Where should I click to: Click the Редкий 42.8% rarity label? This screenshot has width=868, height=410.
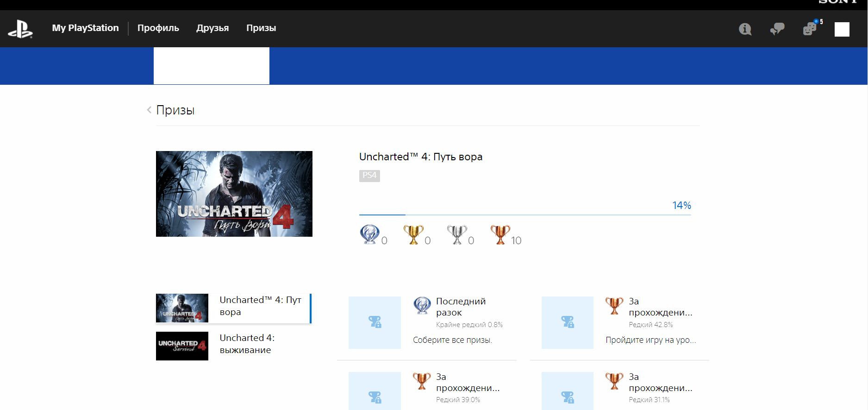point(651,325)
